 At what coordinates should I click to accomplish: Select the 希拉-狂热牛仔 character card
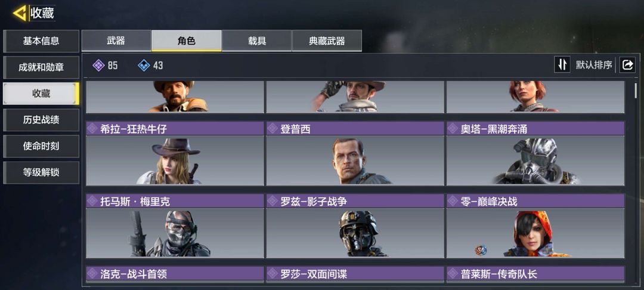tap(175, 153)
